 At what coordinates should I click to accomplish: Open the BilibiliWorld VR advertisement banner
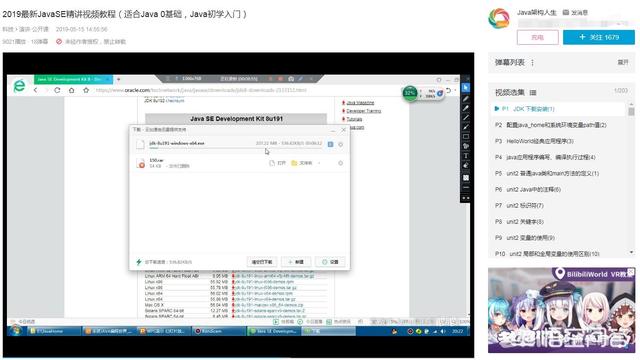click(x=561, y=310)
